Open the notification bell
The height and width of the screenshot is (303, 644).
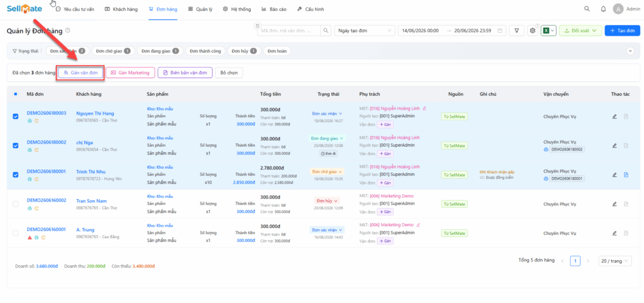click(603, 9)
